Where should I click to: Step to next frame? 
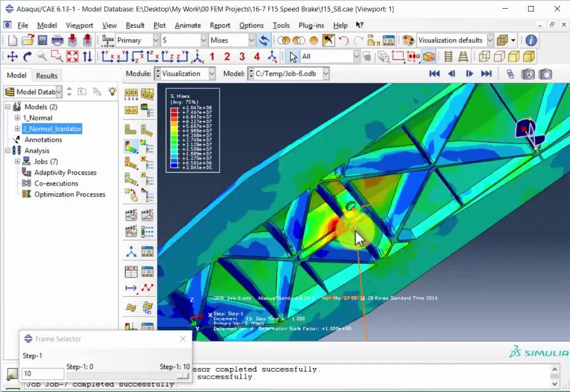[469, 73]
